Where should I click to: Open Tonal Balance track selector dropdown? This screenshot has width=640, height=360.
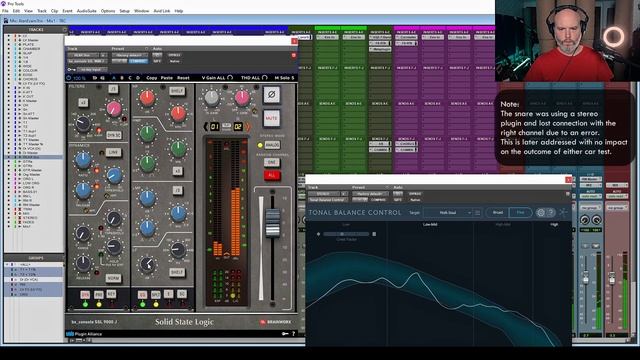tap(324, 194)
